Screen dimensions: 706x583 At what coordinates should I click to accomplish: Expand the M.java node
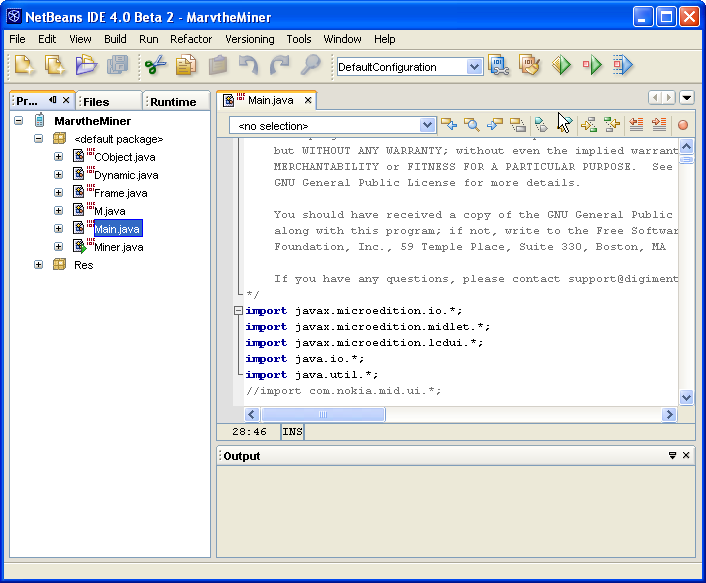58,211
